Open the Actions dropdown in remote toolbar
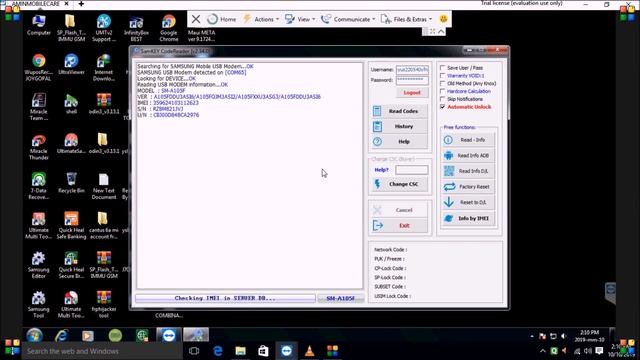The height and width of the screenshot is (360, 640). pyautogui.click(x=261, y=19)
